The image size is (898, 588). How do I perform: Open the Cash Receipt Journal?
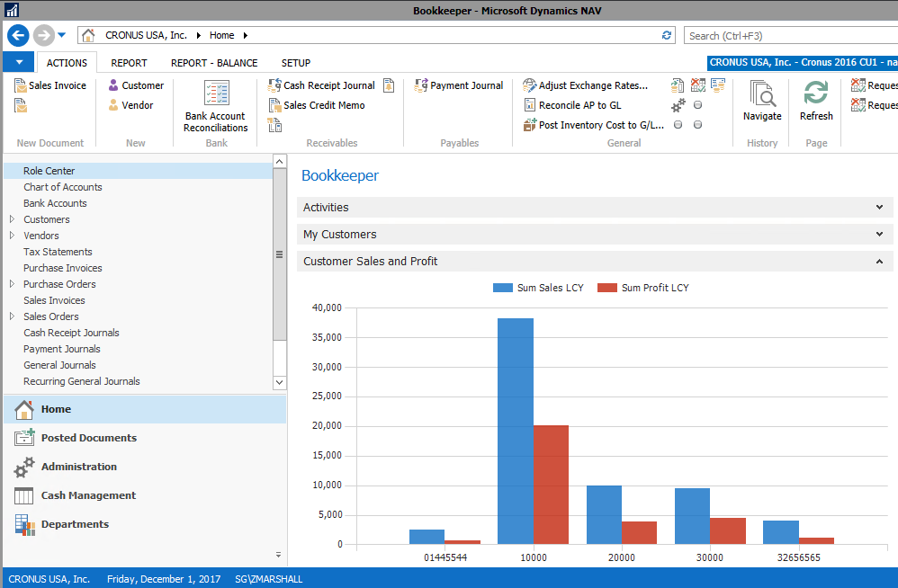coord(321,85)
